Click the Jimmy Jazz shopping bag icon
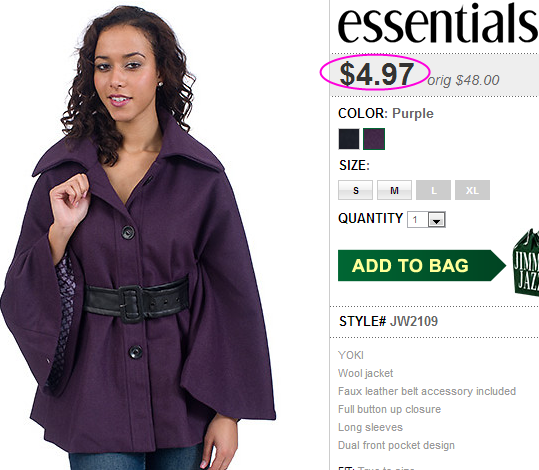 pyautogui.click(x=526, y=262)
